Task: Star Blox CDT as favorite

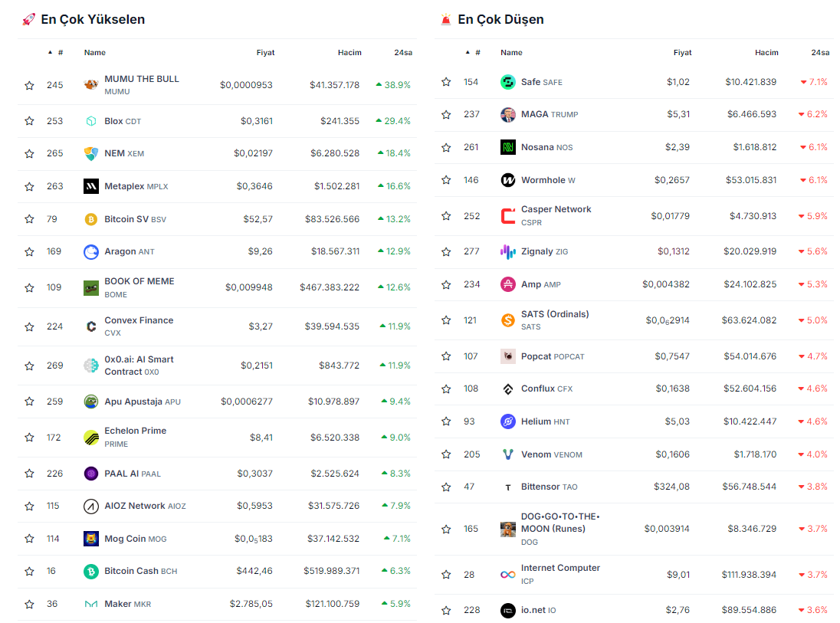Action: [x=29, y=121]
